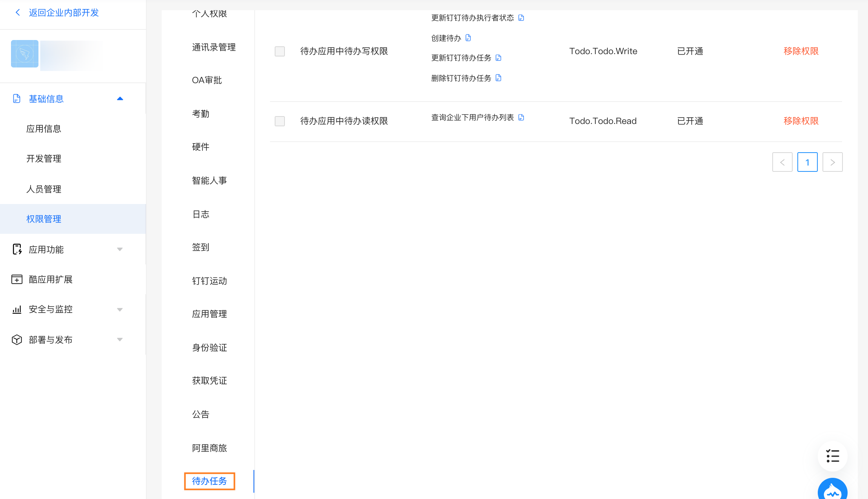The height and width of the screenshot is (499, 868).
Task: Click the app logo thumbnail
Action: coord(25,54)
